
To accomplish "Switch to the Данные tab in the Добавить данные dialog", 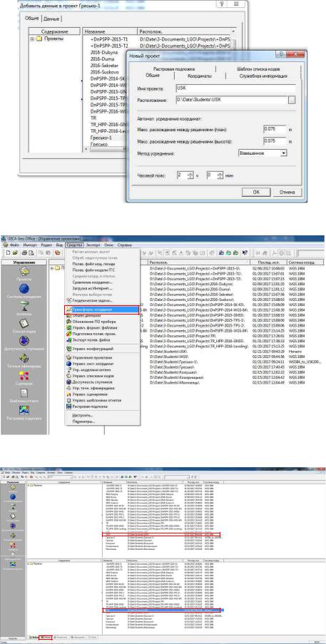I will pos(52,19).
